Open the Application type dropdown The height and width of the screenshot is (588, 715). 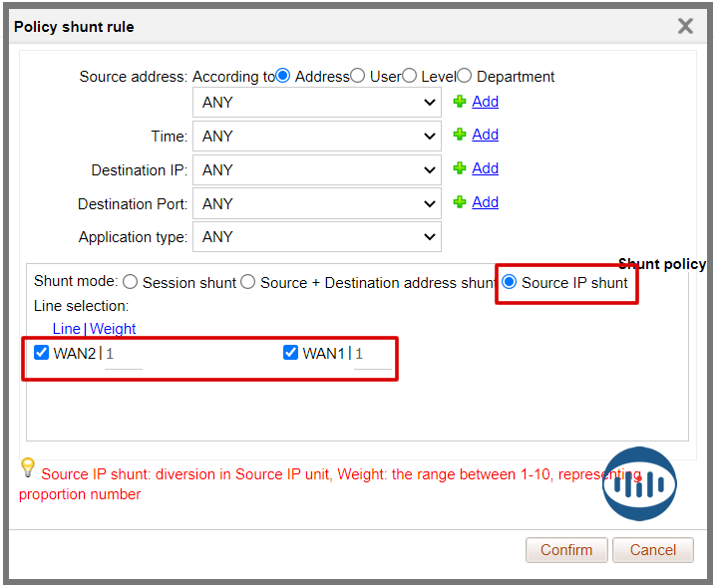317,237
